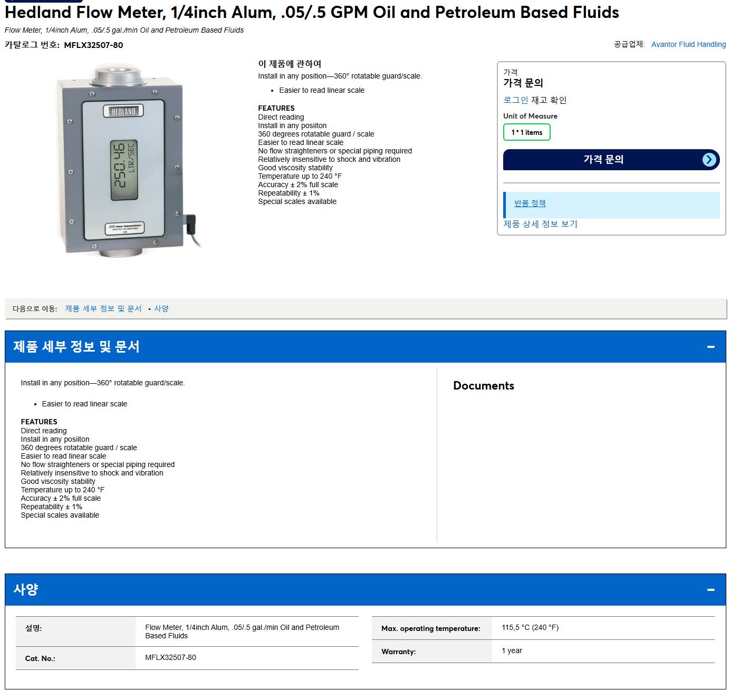Open the 반품 정책 link

[x=530, y=203]
